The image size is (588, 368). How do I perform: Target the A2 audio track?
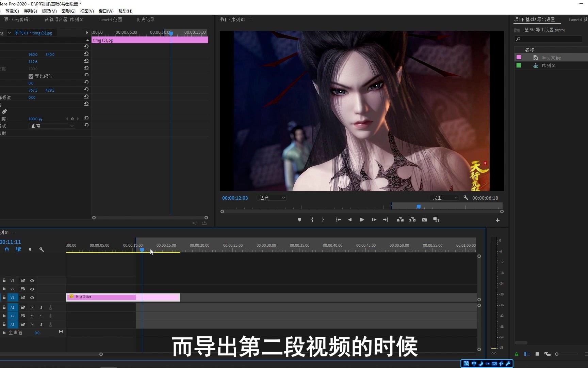pyautogui.click(x=13, y=316)
